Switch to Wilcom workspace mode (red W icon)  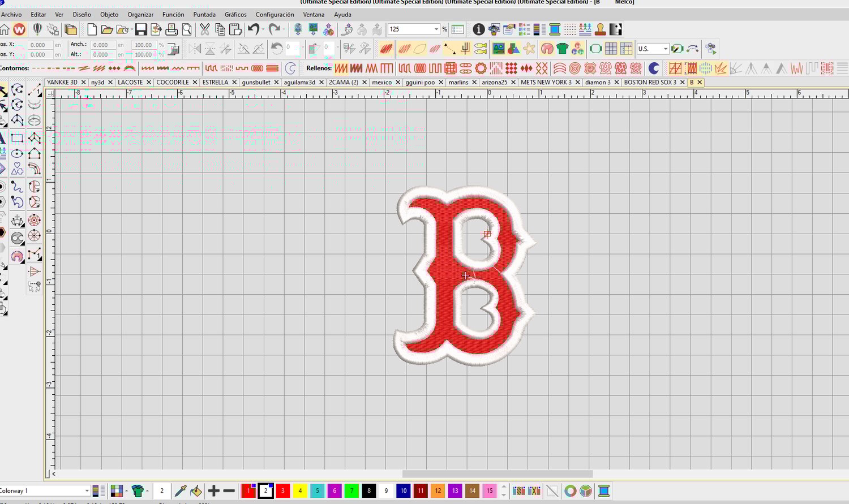click(20, 29)
